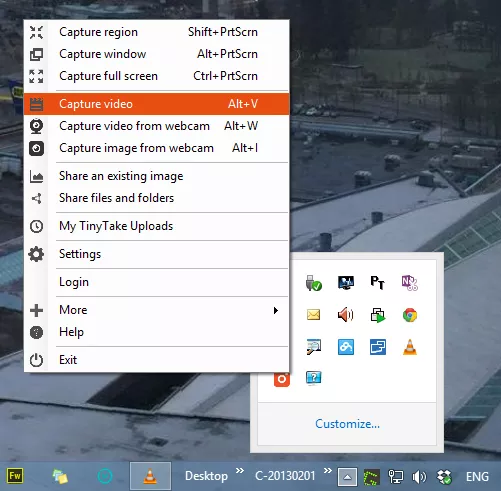This screenshot has height=491, width=501.
Task: Click the Settings gear icon
Action: click(36, 254)
